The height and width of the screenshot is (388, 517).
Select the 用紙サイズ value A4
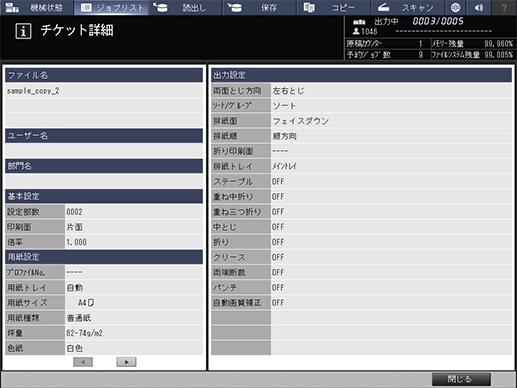tap(86, 303)
